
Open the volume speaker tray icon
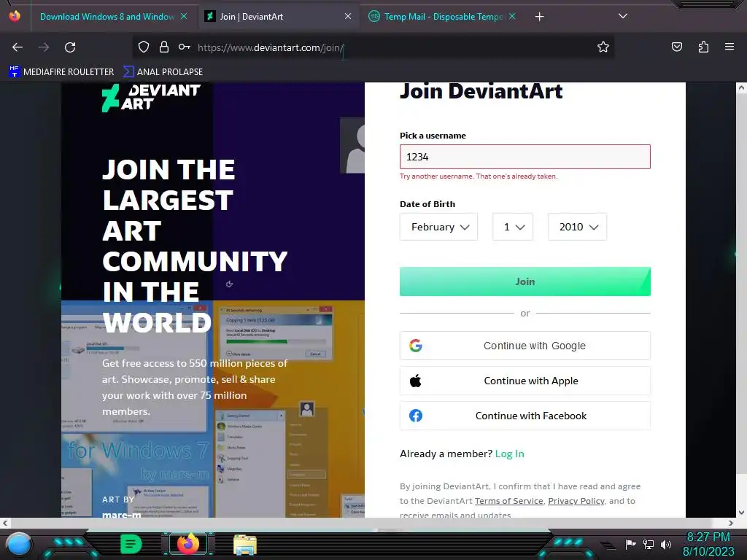pos(666,544)
